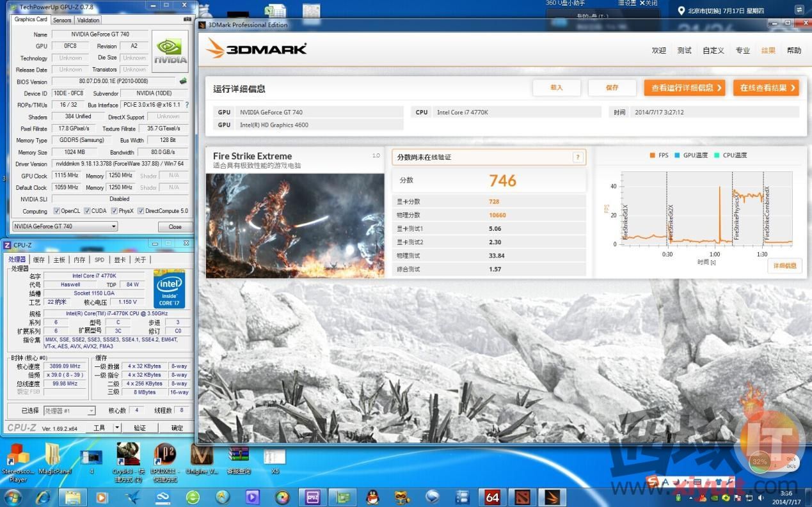
Task: Open the 缓存 tab in CPU-Z
Action: click(x=39, y=260)
